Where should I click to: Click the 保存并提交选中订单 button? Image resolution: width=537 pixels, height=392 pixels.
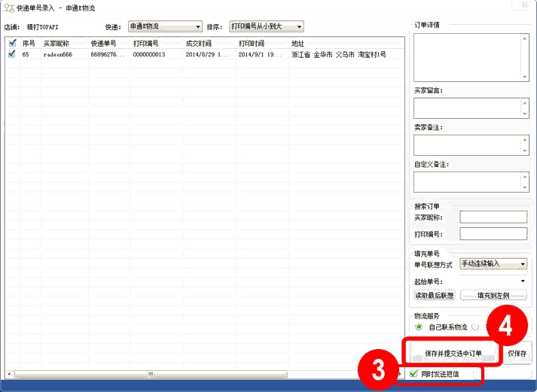453,353
